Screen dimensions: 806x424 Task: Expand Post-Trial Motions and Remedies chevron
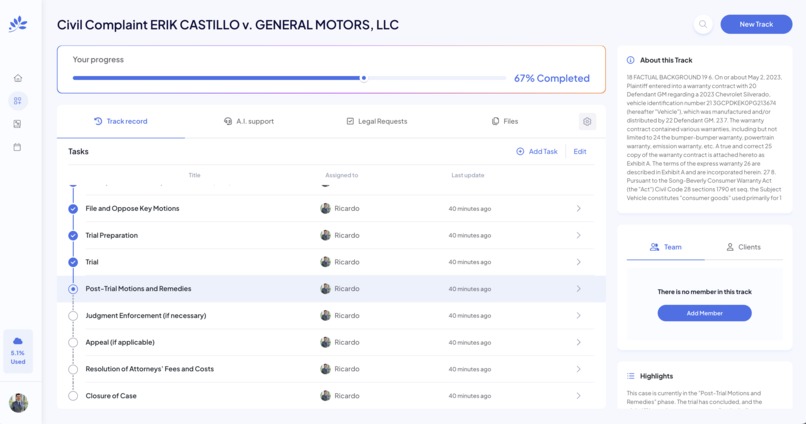[578, 289]
